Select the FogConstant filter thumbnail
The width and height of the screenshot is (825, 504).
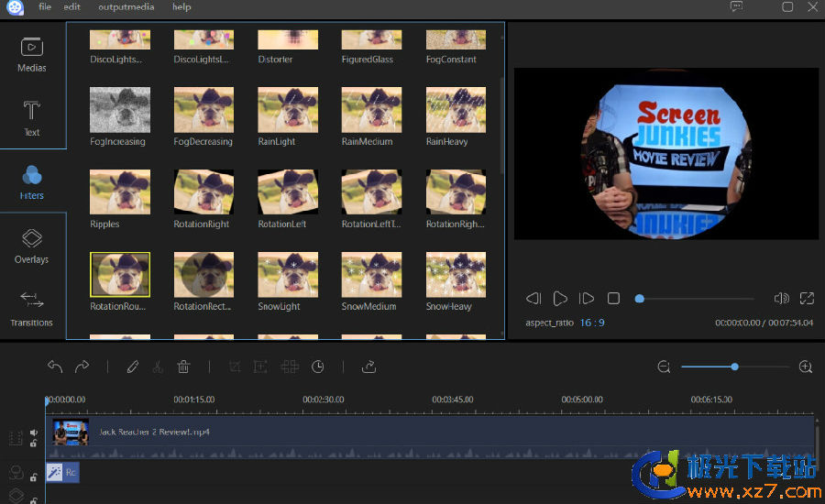click(456, 39)
